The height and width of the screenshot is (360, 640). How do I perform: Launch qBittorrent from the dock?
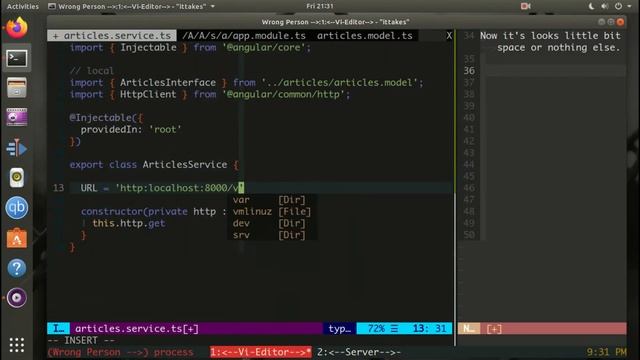(x=16, y=208)
